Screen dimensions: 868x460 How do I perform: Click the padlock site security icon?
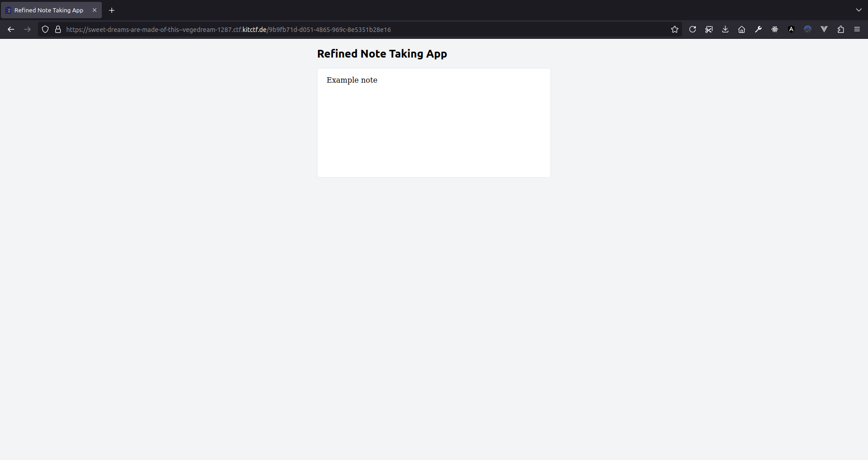[x=58, y=29]
